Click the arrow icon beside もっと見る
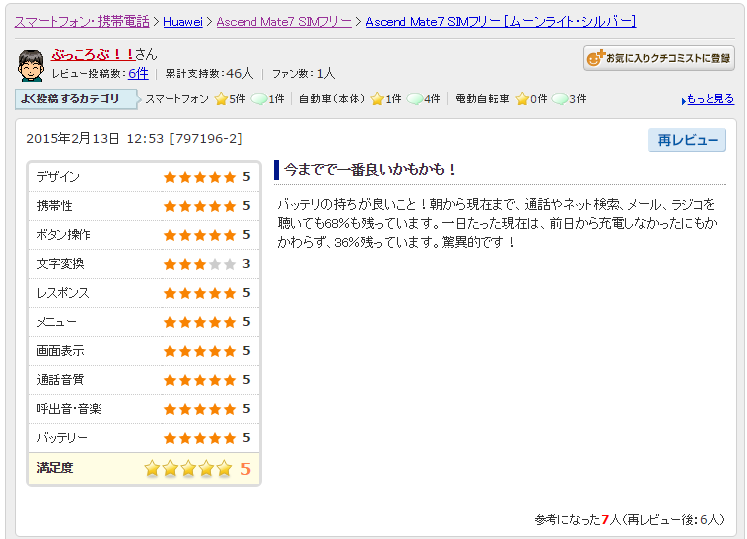Screen dimensions: 747x539 pos(684,101)
